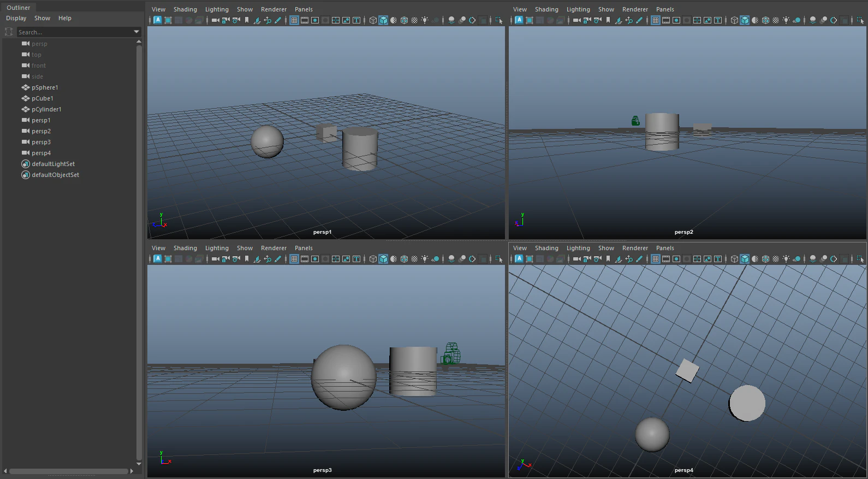Screen dimensions: 868x479
Task: Click 2D Pan/Zoom icon in persp1 panel toolbar
Action: click(267, 20)
